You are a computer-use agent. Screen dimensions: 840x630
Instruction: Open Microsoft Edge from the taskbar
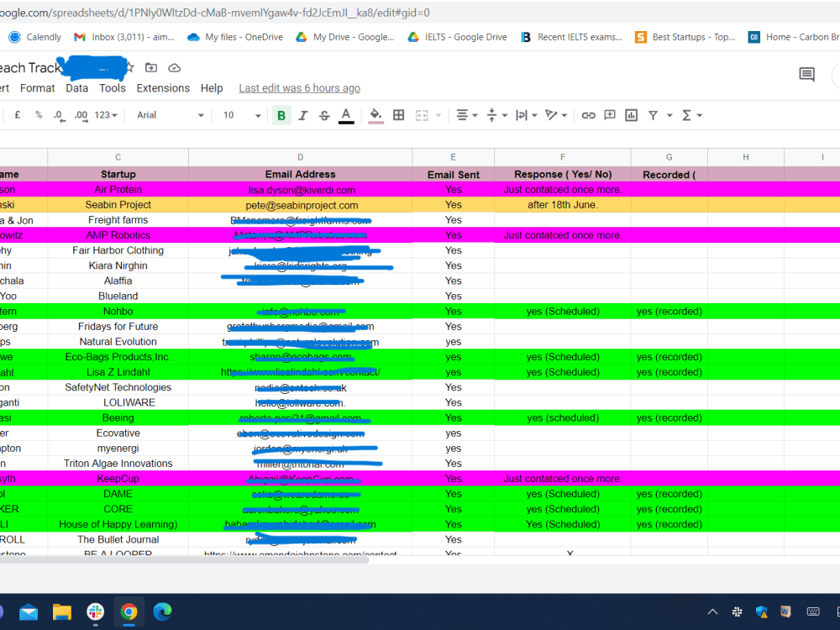(162, 612)
